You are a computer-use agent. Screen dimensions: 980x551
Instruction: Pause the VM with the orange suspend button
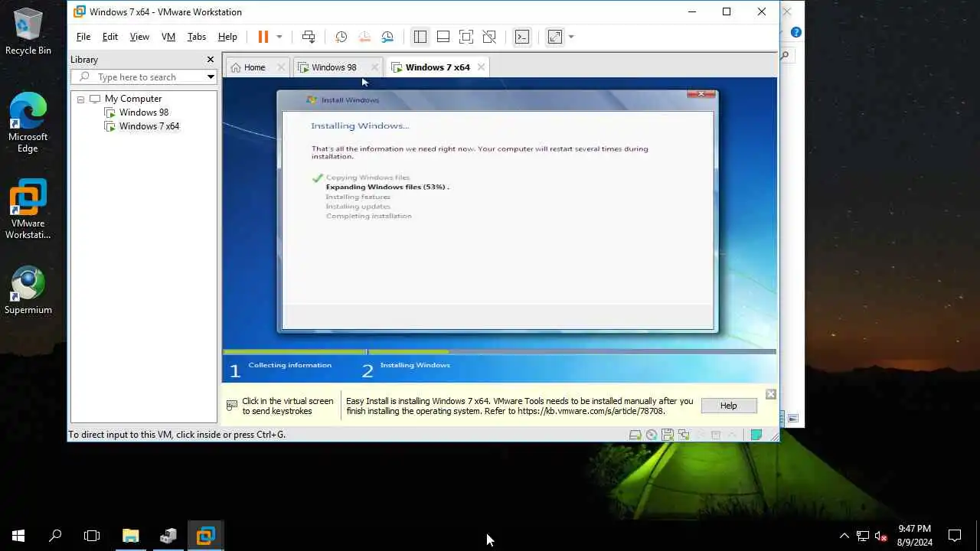pos(263,37)
